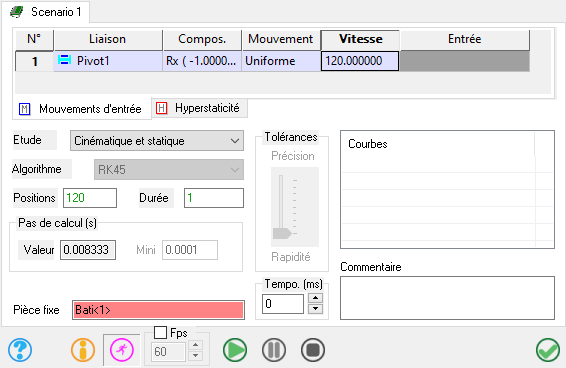Open the Etude dropdown showing Cinématique et statique
The image size is (566, 368).
coord(157,141)
